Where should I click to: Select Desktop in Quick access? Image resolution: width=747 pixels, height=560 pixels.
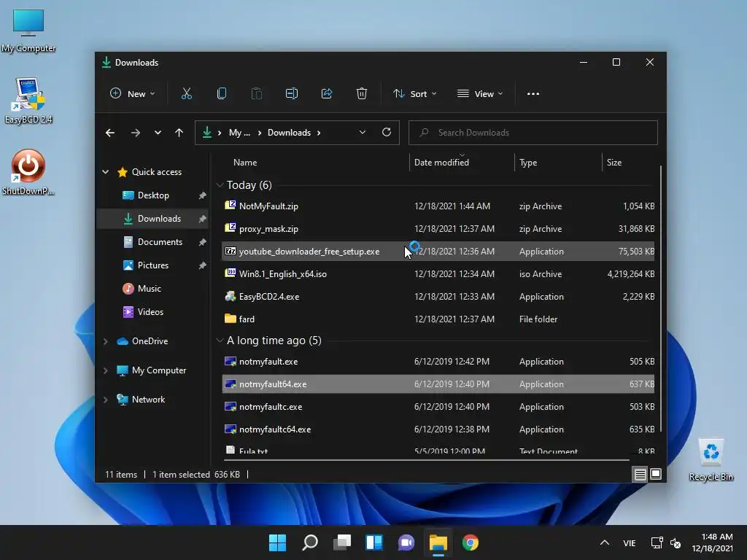(152, 195)
